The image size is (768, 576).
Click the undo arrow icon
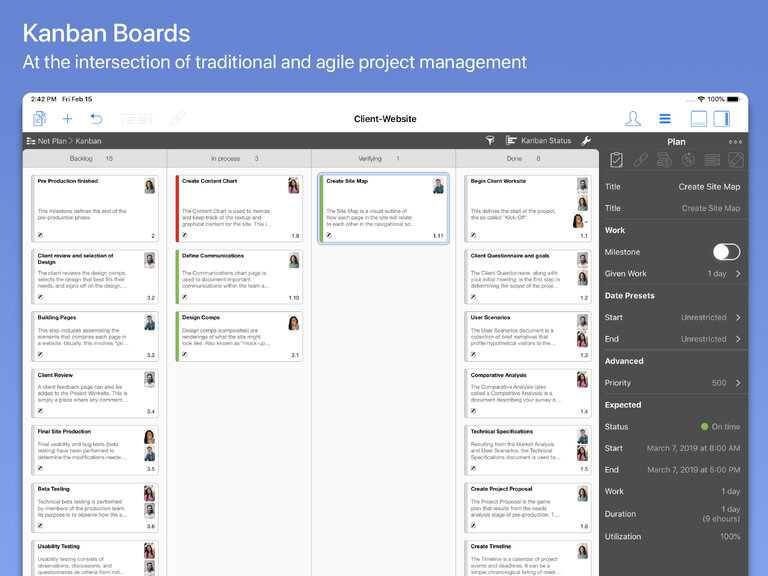point(96,119)
